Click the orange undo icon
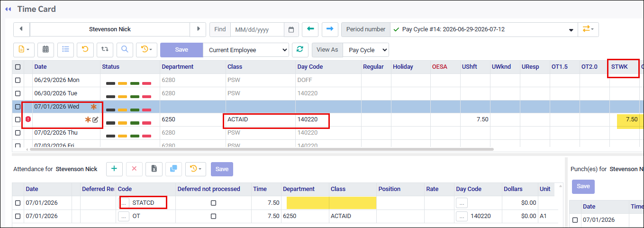 coord(85,49)
